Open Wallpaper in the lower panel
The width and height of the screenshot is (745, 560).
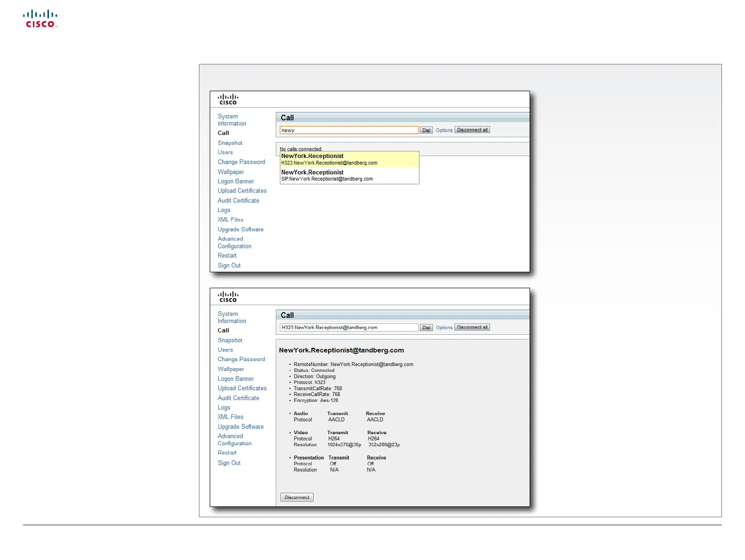click(231, 369)
